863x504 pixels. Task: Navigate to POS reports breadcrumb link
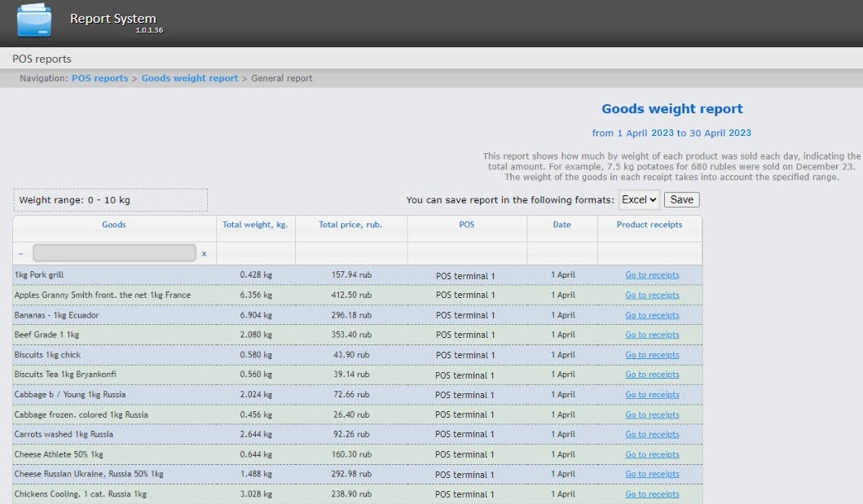99,78
